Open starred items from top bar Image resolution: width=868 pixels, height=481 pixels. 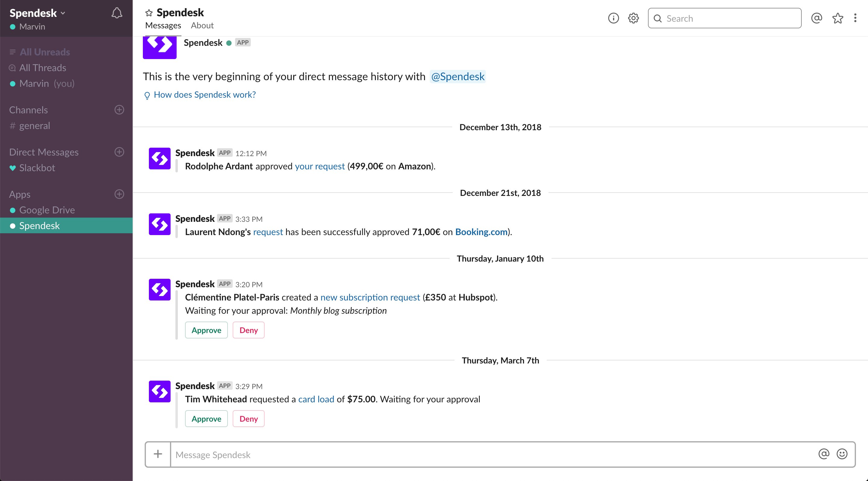tap(837, 18)
